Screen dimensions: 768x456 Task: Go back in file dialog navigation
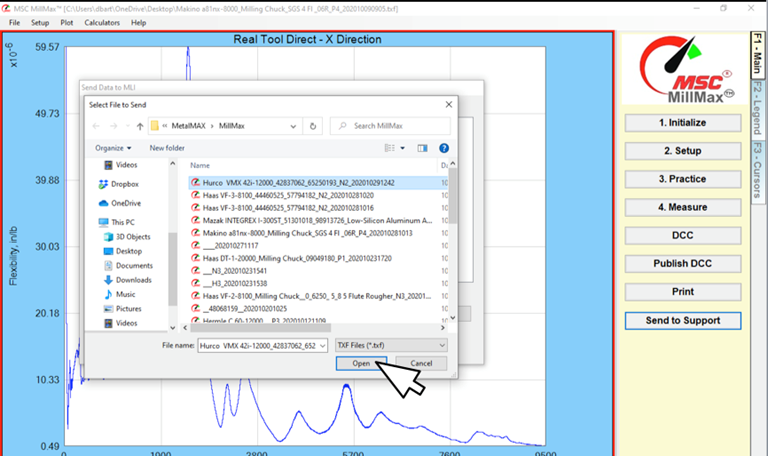(x=96, y=126)
